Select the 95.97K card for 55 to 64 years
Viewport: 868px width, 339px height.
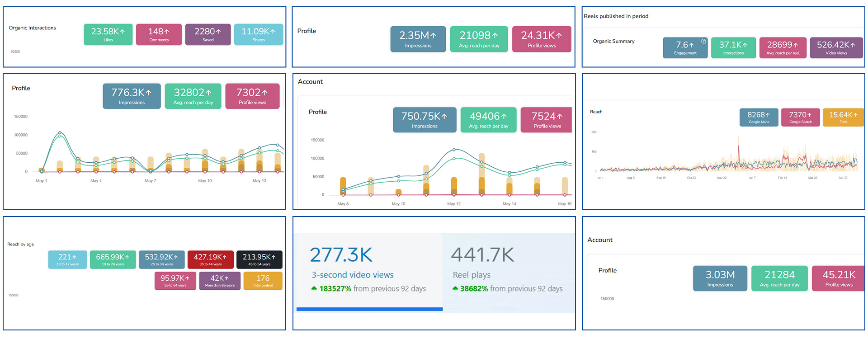pyautogui.click(x=175, y=281)
